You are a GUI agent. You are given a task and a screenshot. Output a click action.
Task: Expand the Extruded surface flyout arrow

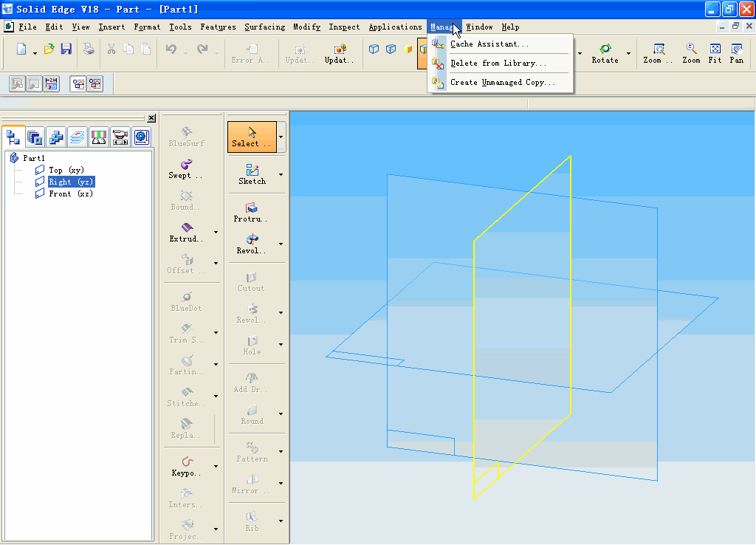(216, 232)
